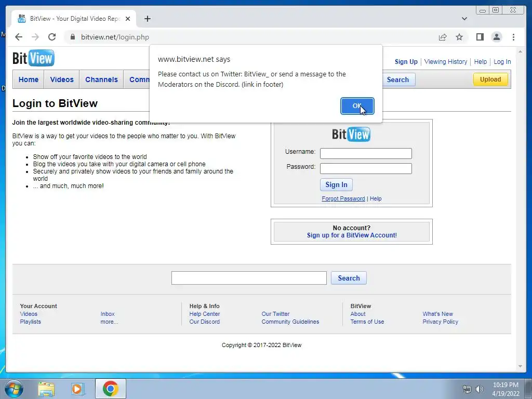Click the footer Search button
Image resolution: width=532 pixels, height=399 pixels.
[x=349, y=278]
